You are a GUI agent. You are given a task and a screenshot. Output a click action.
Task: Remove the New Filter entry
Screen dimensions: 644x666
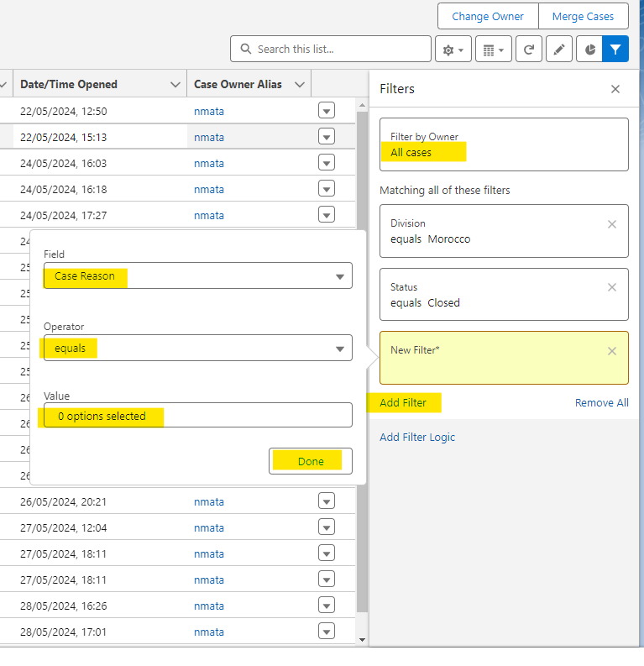[x=612, y=351]
